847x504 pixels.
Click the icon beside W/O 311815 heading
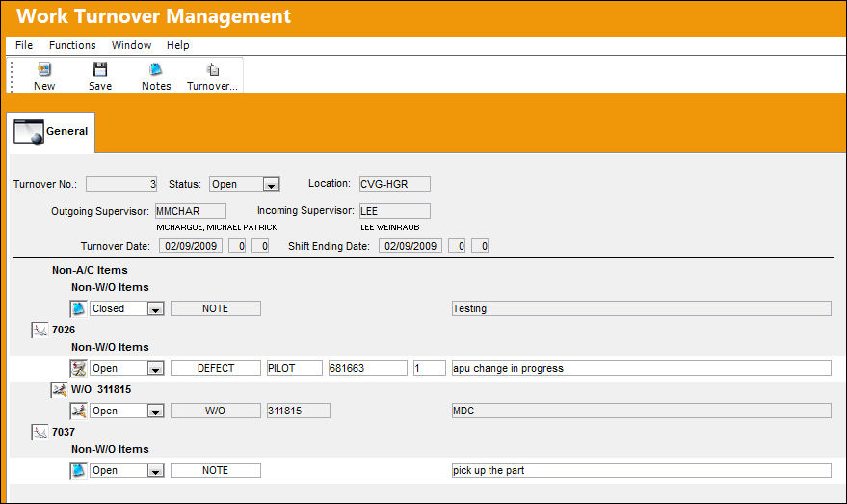click(60, 389)
